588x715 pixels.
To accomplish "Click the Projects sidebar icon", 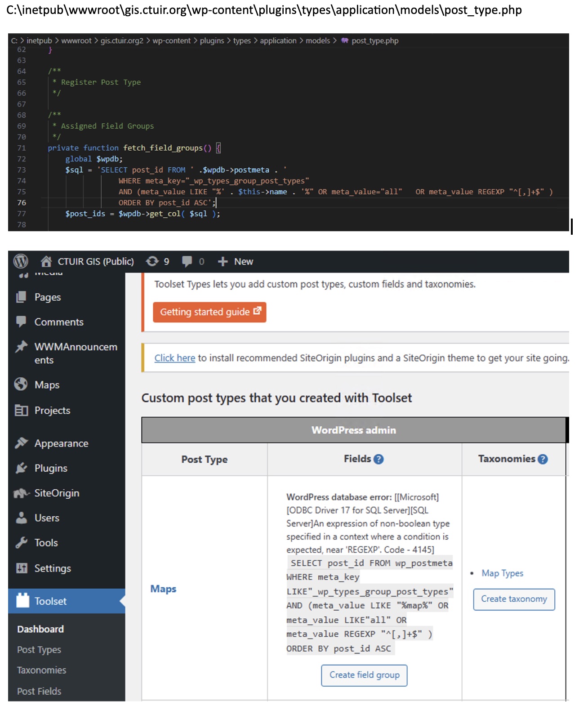I will (x=21, y=410).
